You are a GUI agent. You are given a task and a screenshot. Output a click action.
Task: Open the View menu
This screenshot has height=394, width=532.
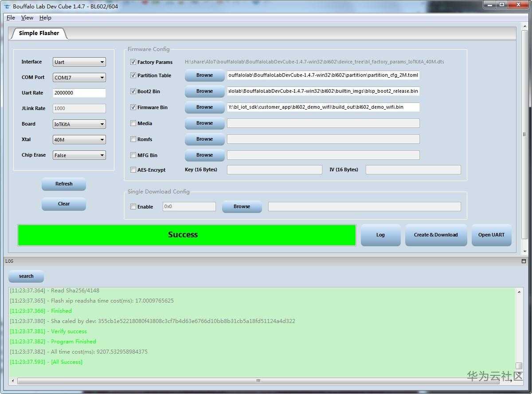[x=27, y=18]
